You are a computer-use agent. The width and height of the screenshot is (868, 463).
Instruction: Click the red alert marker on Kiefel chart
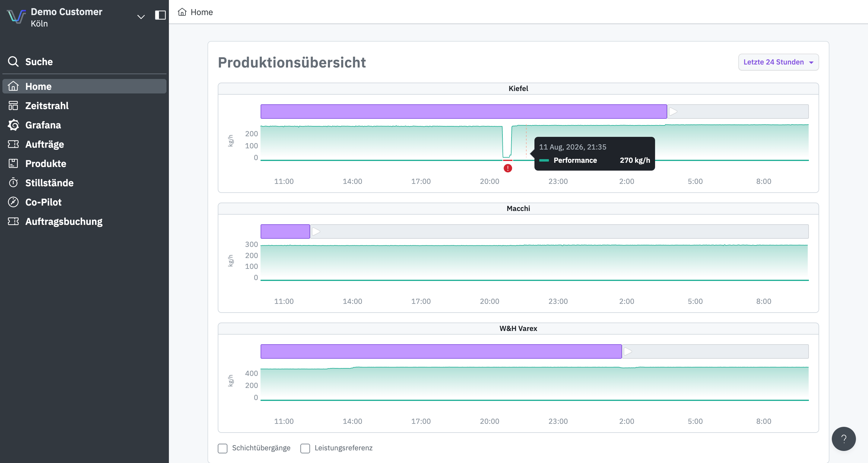pyautogui.click(x=508, y=168)
